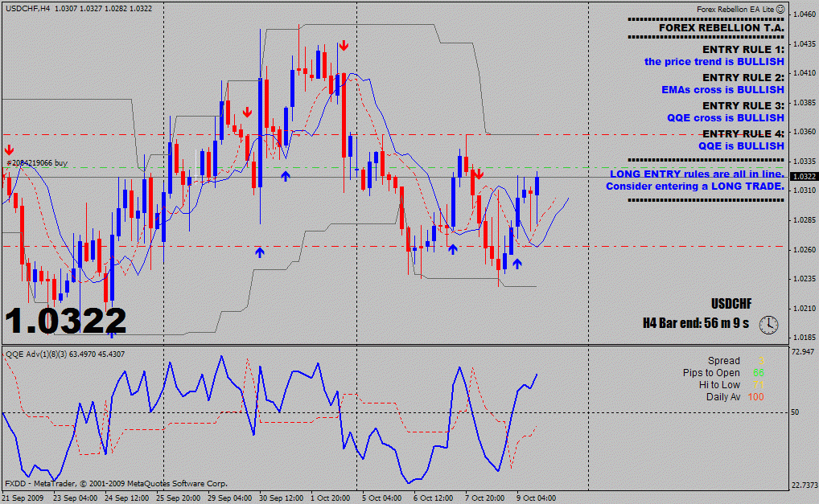Viewport: 819px width, 504px height.
Task: Click the red down arrow above the chart's highest peak
Action: point(344,46)
